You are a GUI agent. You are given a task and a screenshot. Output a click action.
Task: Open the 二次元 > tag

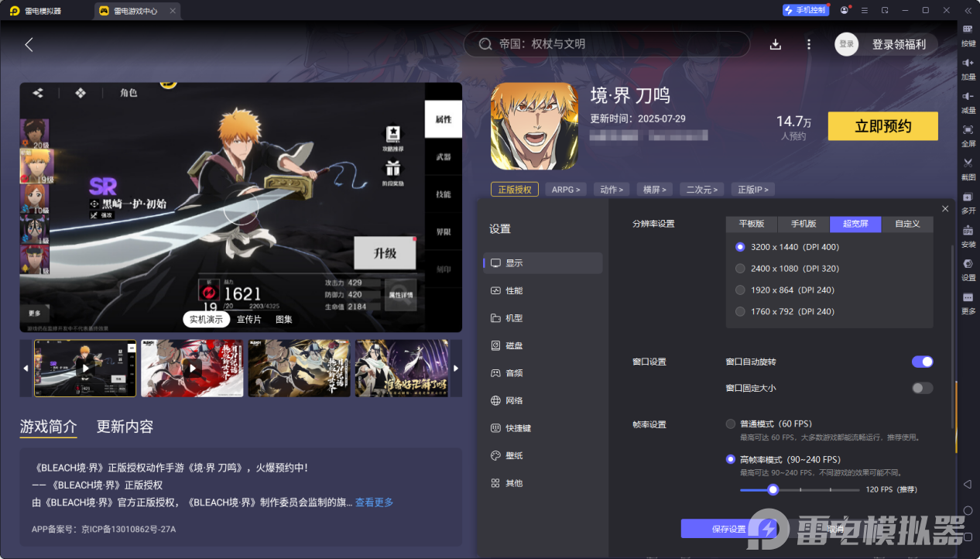(x=703, y=190)
